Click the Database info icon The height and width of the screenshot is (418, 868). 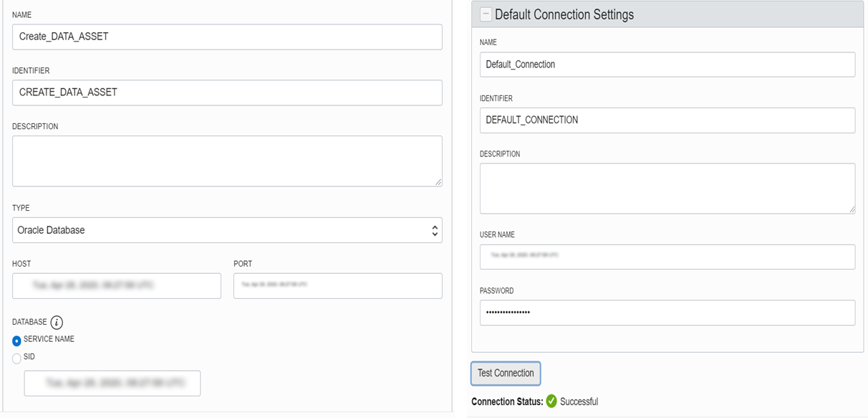coord(57,323)
